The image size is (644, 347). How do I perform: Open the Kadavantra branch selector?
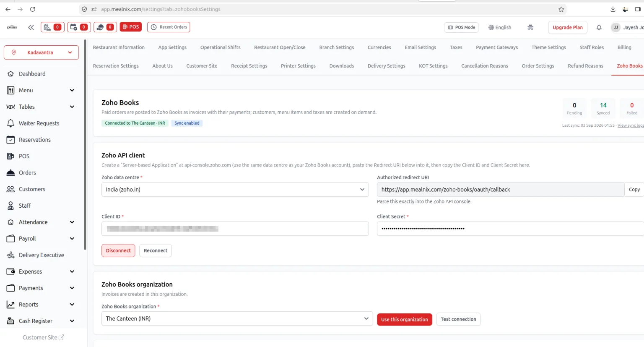tap(41, 52)
